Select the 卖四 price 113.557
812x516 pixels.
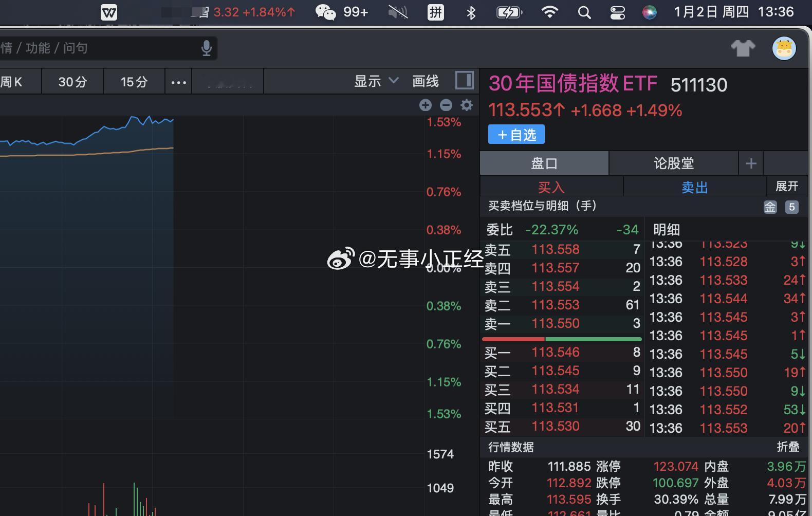556,268
